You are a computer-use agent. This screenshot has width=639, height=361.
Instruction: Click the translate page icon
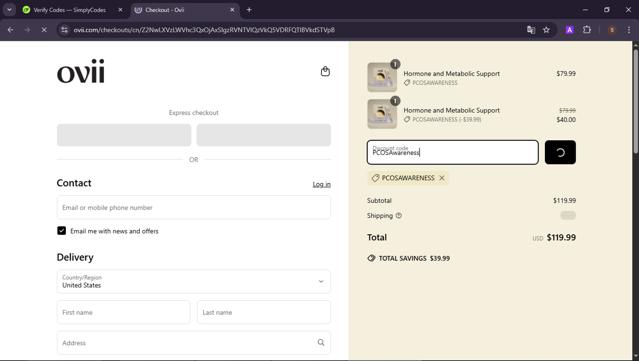531,30
